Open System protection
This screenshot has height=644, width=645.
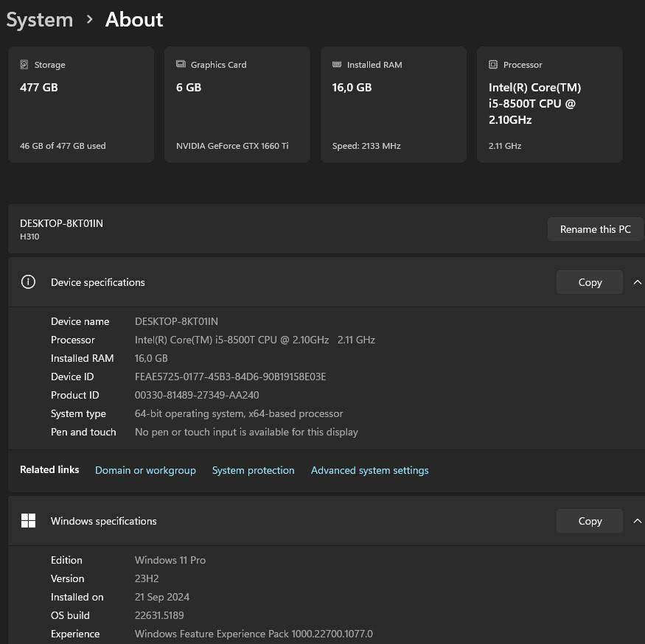(x=253, y=470)
